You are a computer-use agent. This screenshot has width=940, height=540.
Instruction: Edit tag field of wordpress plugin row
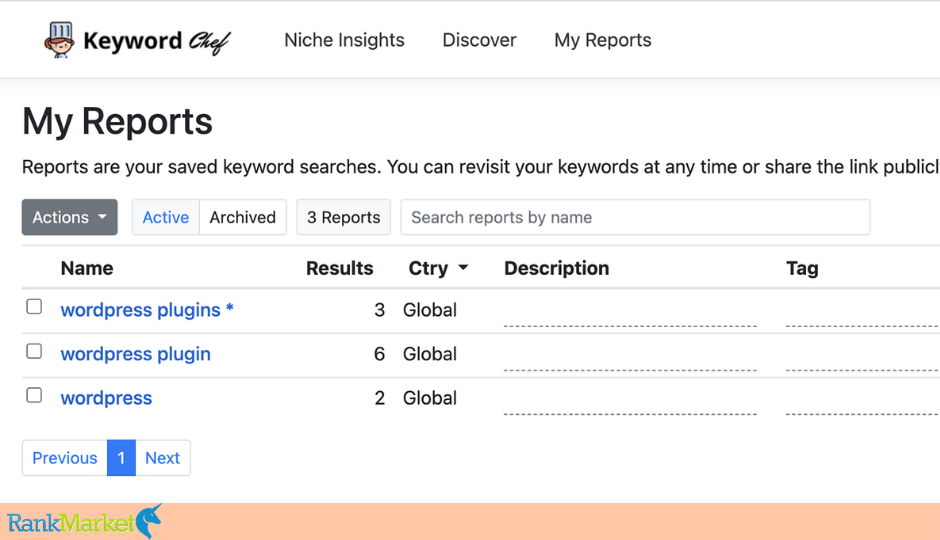pyautogui.click(x=863, y=357)
